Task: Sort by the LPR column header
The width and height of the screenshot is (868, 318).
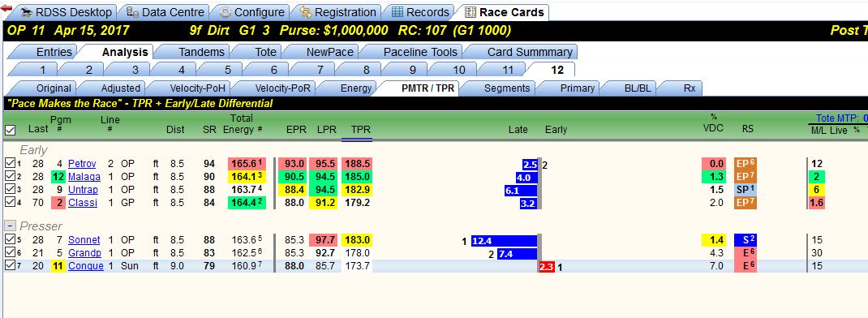Action: pos(326,130)
